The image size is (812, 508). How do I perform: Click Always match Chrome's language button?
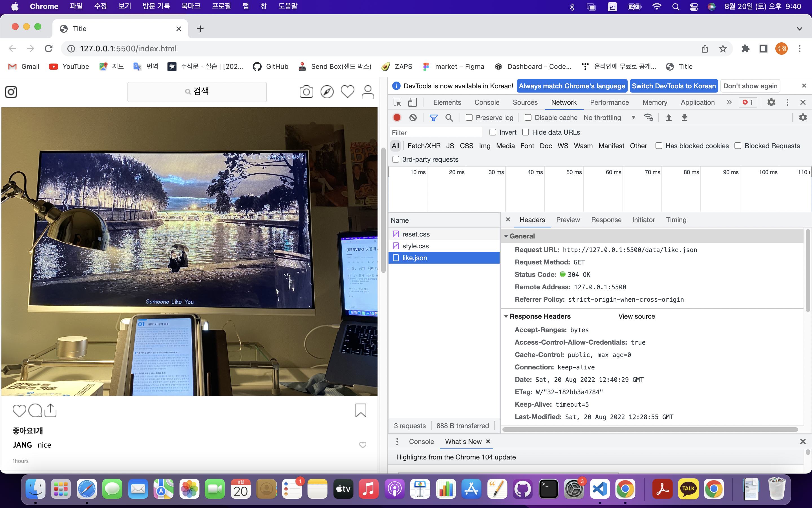tap(572, 86)
